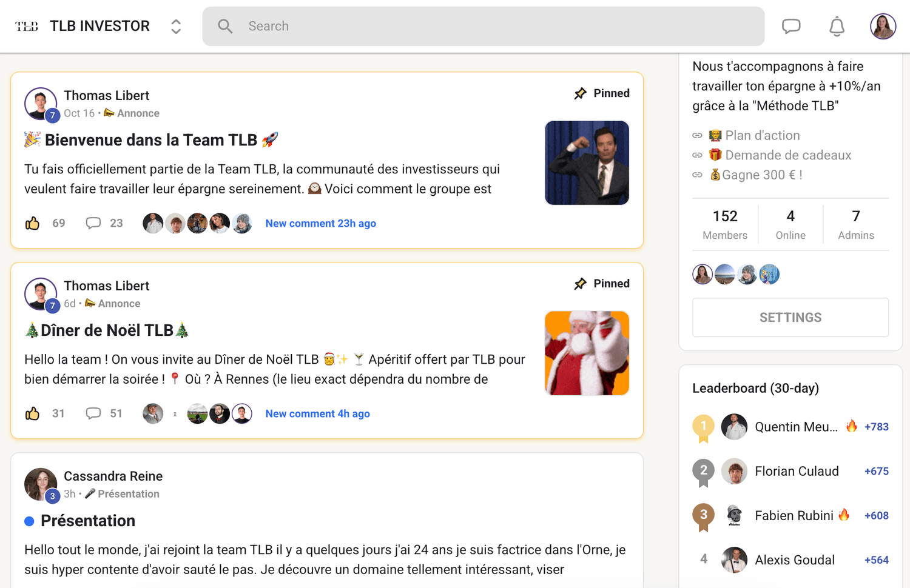This screenshot has height=588, width=910.
Task: Click Thomas Libert's avatar on Bienvenue post
Action: point(41,104)
